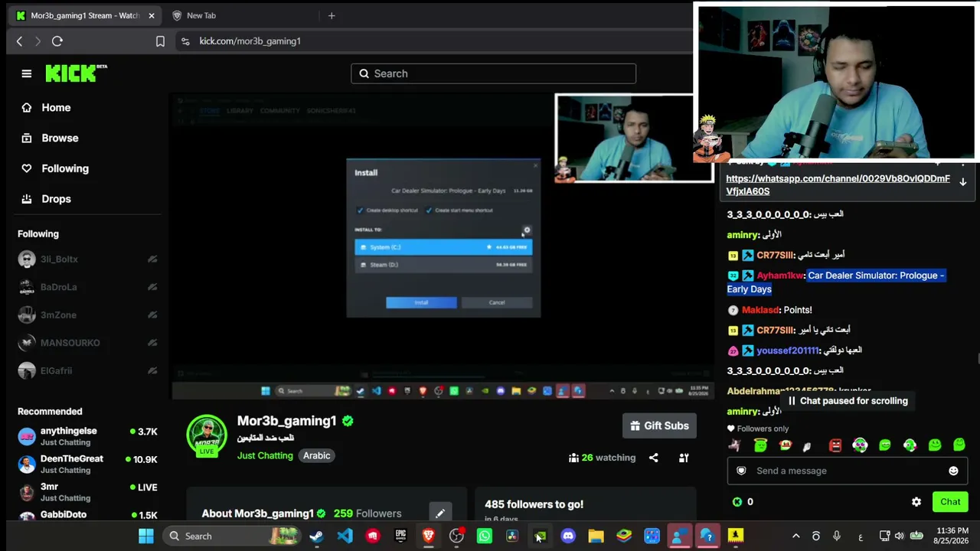Click username Maklasd in chat
Viewport: 980px width, 551px height.
(760, 310)
